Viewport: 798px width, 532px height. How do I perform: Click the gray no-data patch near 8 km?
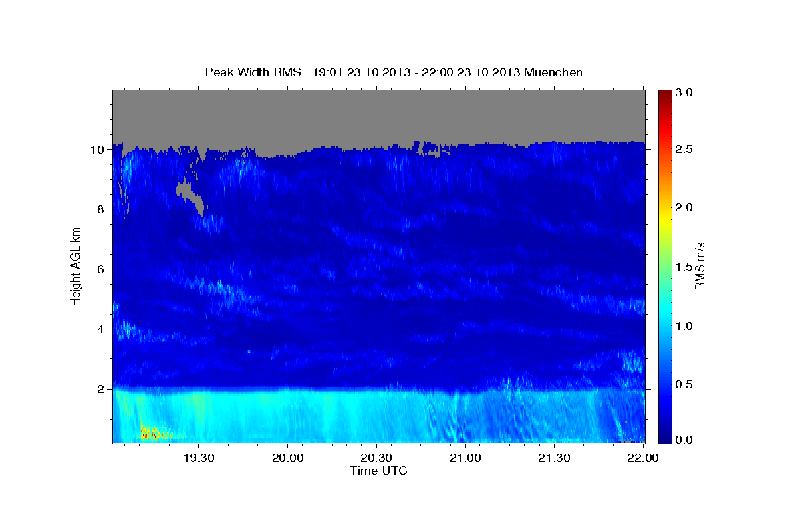pyautogui.click(x=189, y=194)
